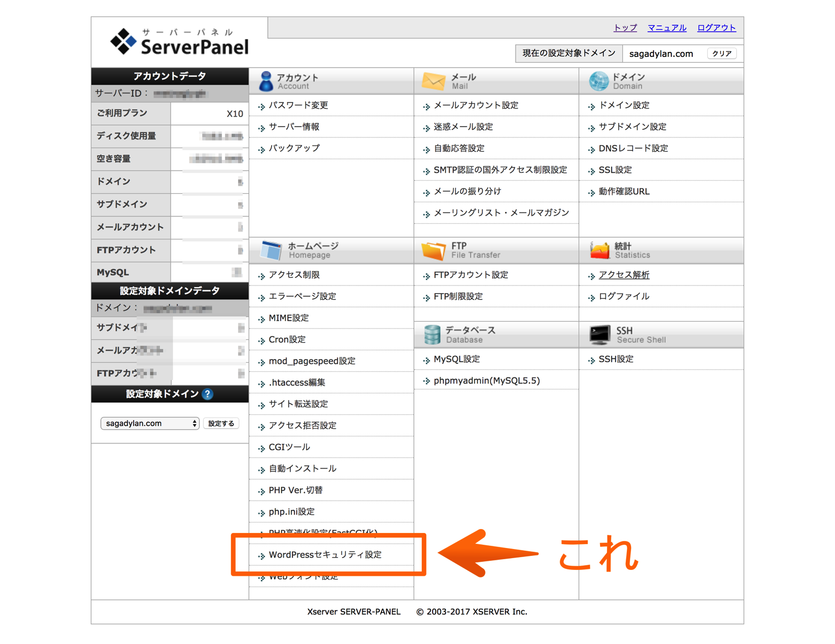835x644 pixels.
Task: Open 自動応答設定
Action: (x=459, y=148)
